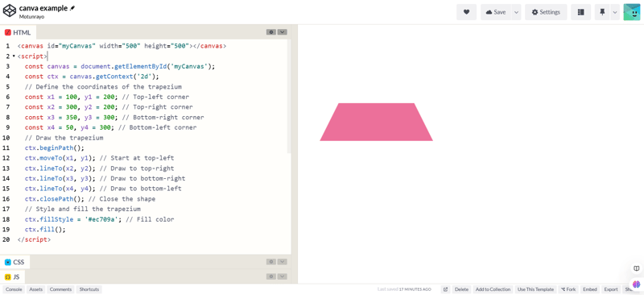Click the heart button to love this pen

pyautogui.click(x=467, y=12)
